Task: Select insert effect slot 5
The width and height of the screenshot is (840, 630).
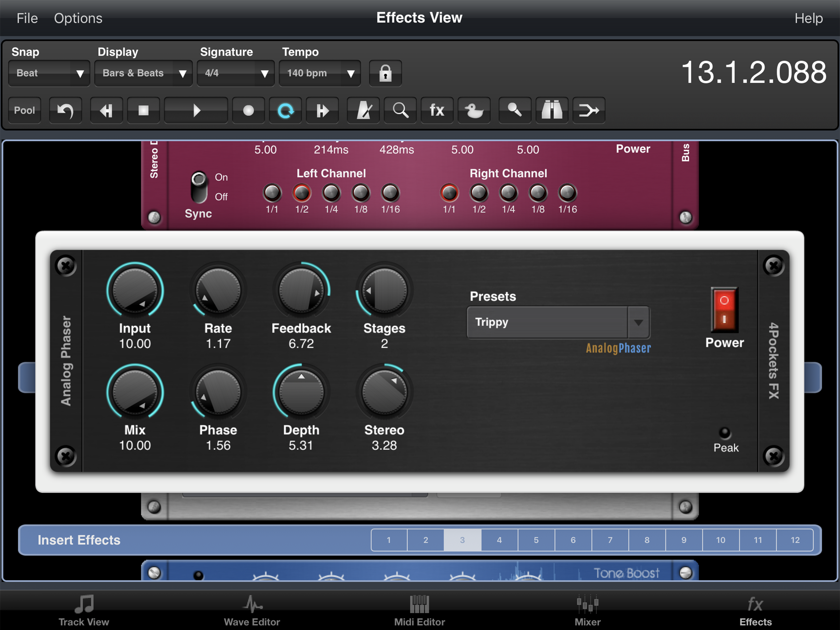Action: click(536, 540)
